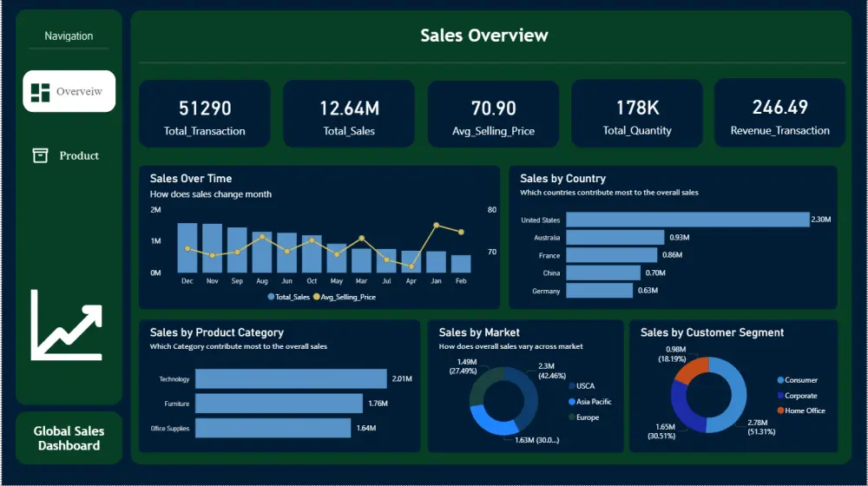868x486 pixels.
Task: Click 'How does overall sales vary across market'
Action: click(x=511, y=346)
